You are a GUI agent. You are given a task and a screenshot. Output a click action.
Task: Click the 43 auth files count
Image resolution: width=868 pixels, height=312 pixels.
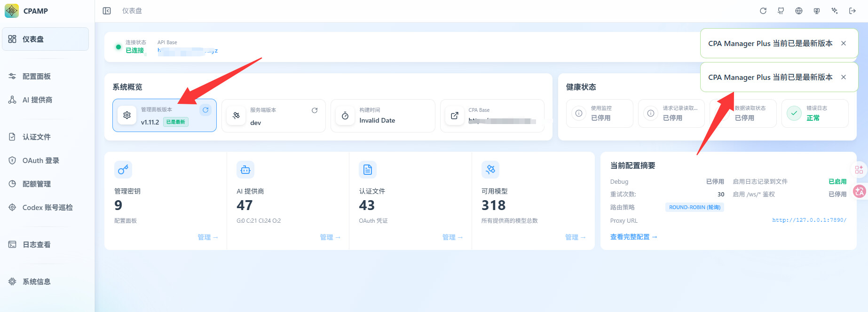click(367, 205)
